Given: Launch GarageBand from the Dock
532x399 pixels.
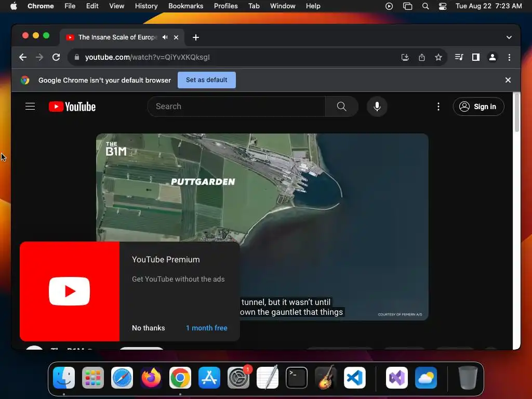Looking at the screenshot, I should [x=326, y=378].
